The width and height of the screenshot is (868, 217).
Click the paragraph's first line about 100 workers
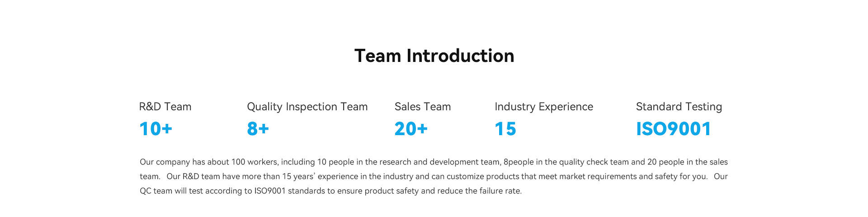coord(434,162)
